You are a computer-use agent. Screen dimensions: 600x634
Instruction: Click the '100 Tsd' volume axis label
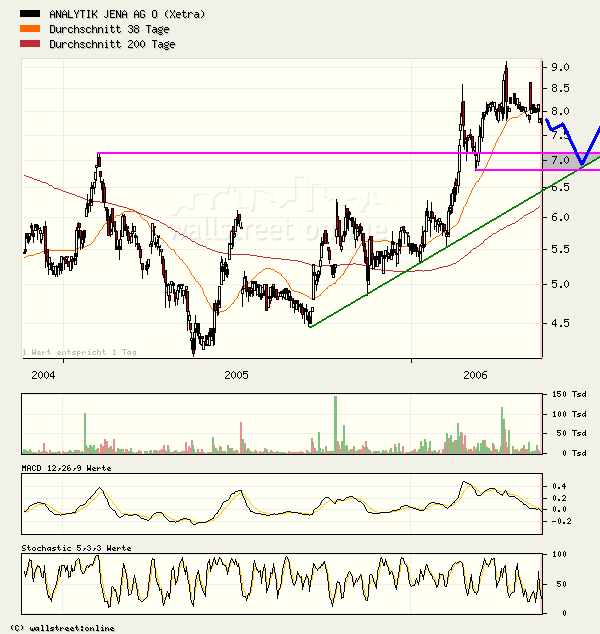point(569,414)
